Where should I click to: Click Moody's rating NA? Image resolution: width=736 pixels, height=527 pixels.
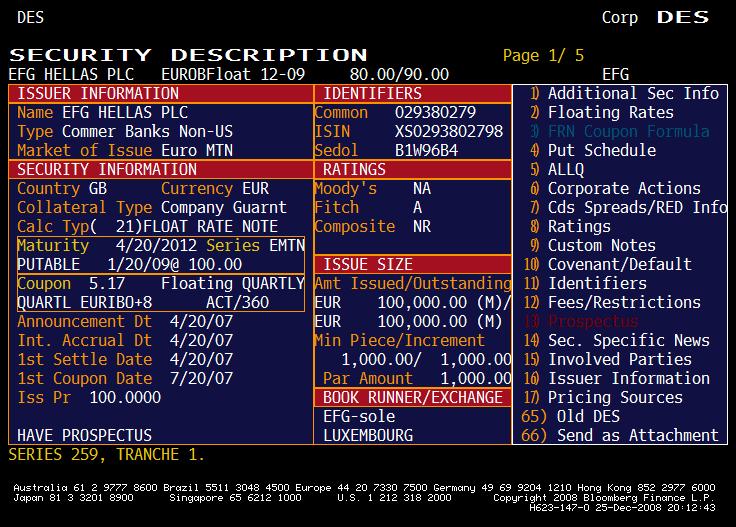[x=422, y=188]
